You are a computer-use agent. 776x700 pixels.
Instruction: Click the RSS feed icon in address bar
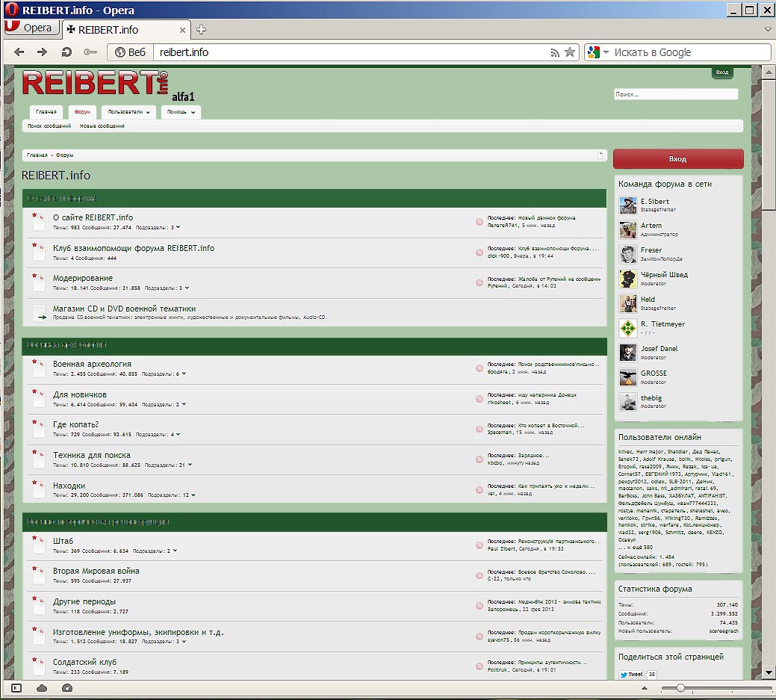click(555, 52)
